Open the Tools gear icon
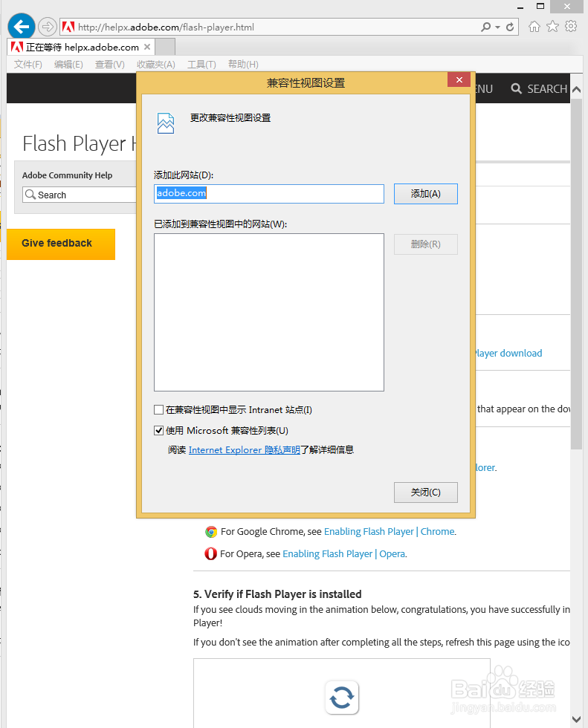 point(571,27)
